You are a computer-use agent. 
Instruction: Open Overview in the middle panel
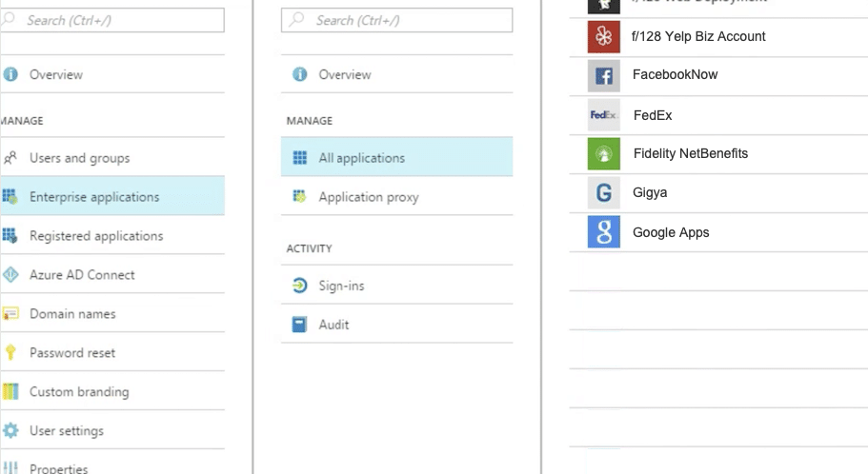coord(396,74)
